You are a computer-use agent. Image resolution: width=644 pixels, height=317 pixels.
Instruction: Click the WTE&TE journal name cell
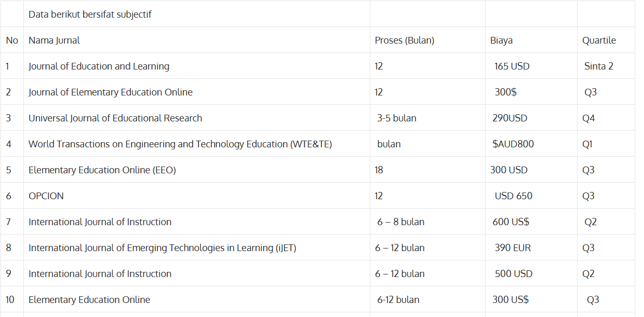(180, 144)
